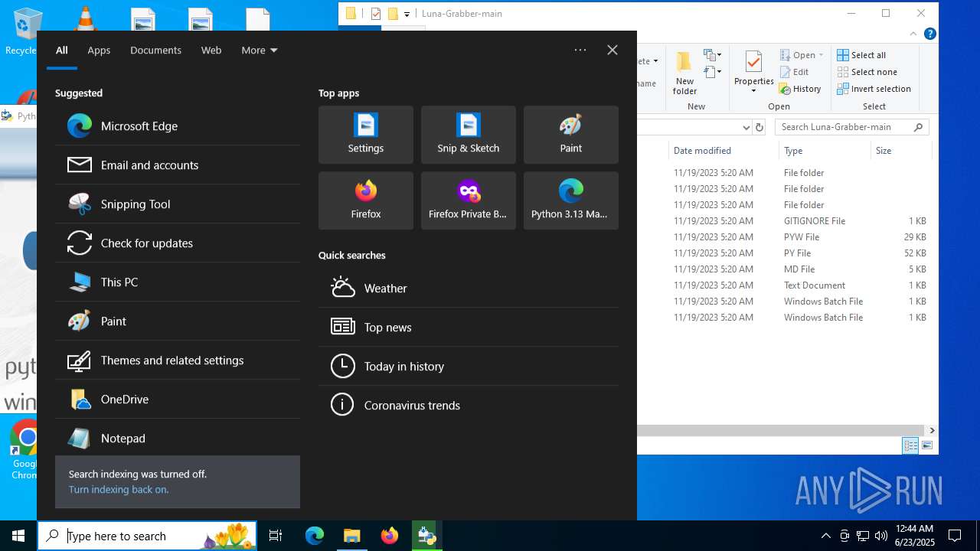This screenshot has height=551, width=980.
Task: Open volume control in system tray
Action: (x=880, y=536)
